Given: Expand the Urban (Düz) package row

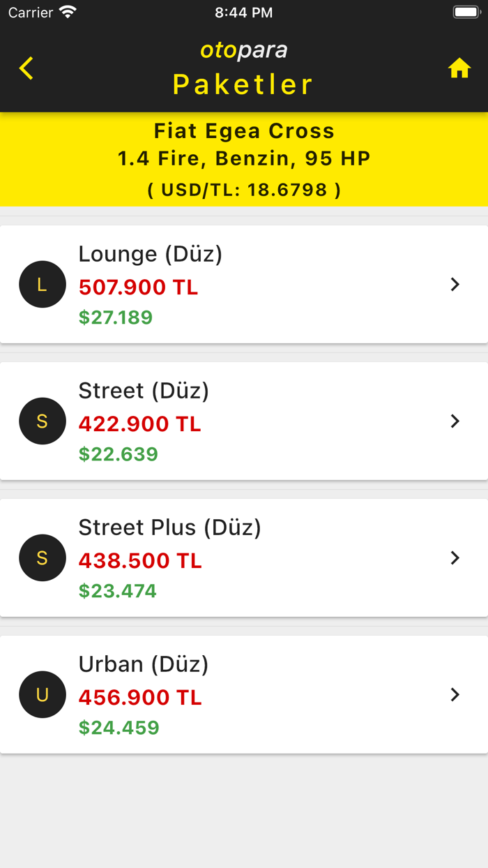Looking at the screenshot, I should coord(455,695).
